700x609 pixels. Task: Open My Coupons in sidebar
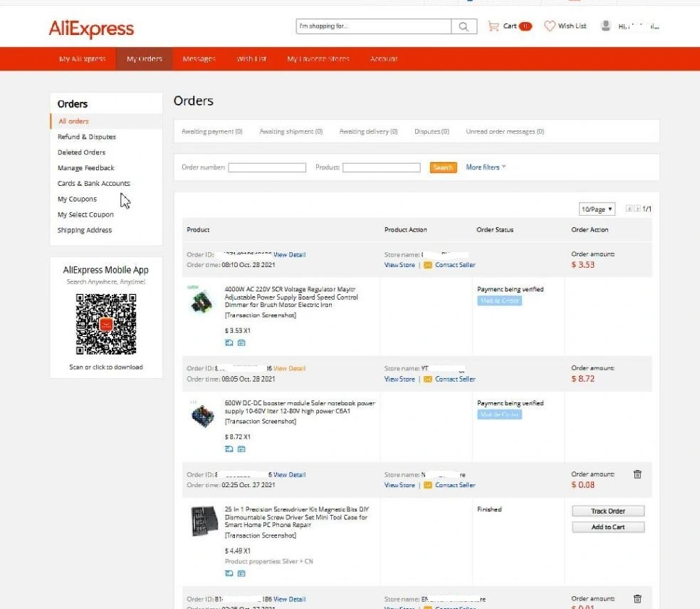pos(77,199)
